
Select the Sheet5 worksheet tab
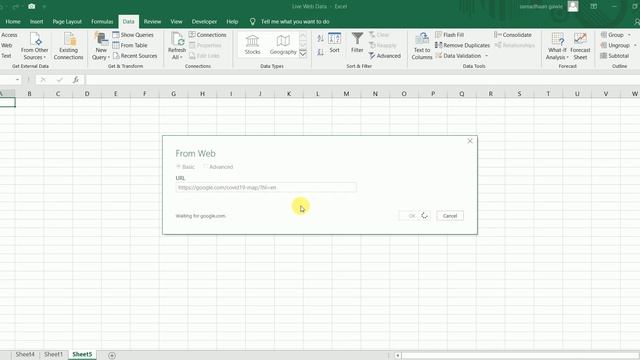(x=82, y=354)
